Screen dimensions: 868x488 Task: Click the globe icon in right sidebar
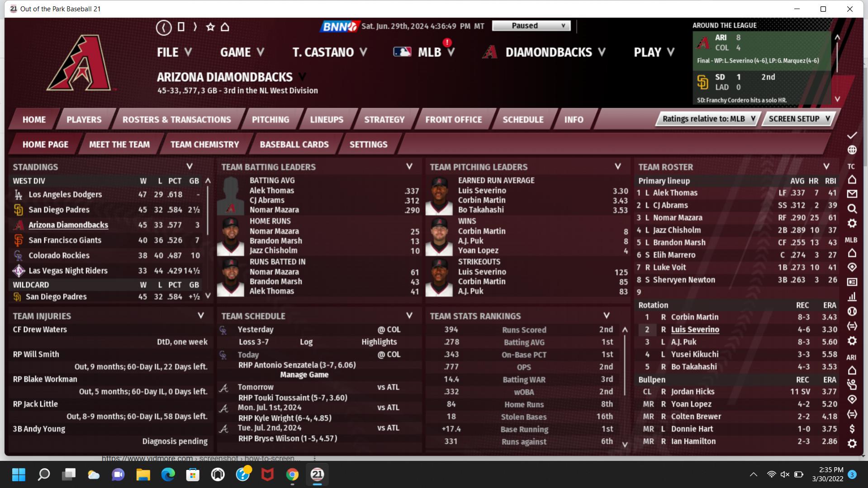coord(852,150)
